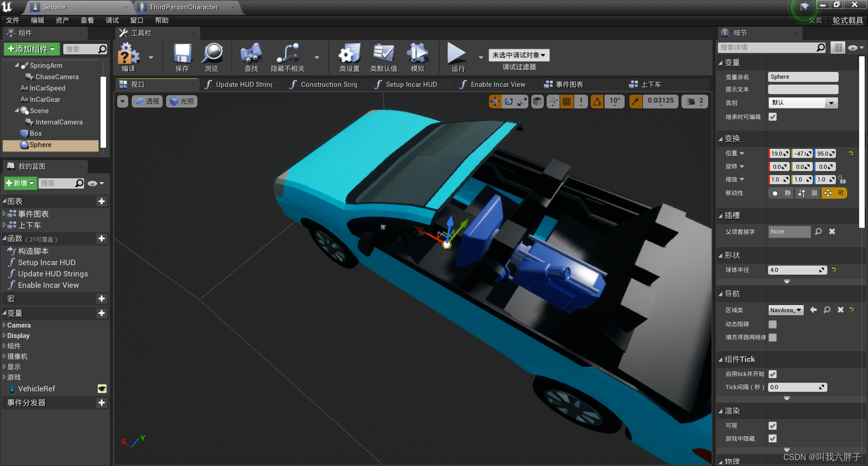Toggle 启用tick并开始 checkbox
Screen dimensions: 868x466
pyautogui.click(x=773, y=374)
